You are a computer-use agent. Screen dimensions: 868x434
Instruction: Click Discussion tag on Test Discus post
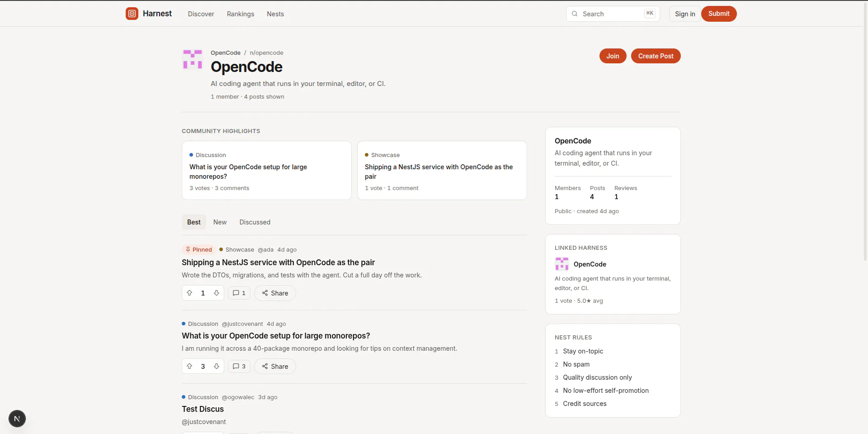(200, 397)
